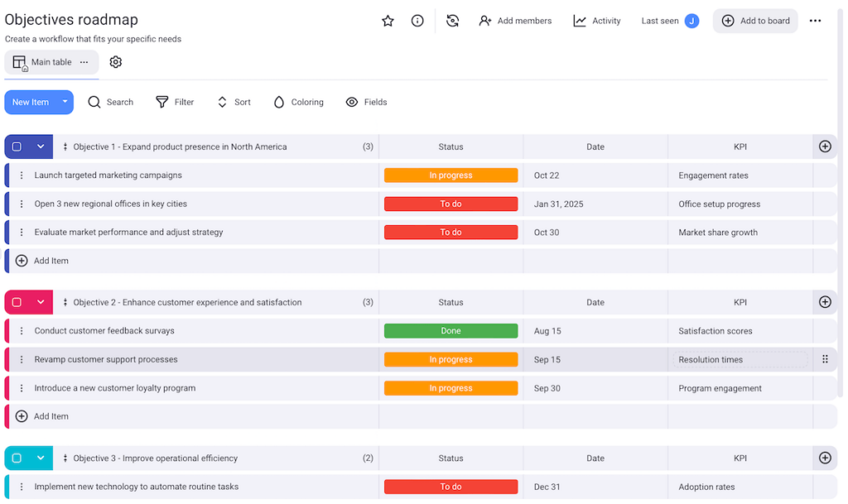Open the board info icon

[x=417, y=21]
